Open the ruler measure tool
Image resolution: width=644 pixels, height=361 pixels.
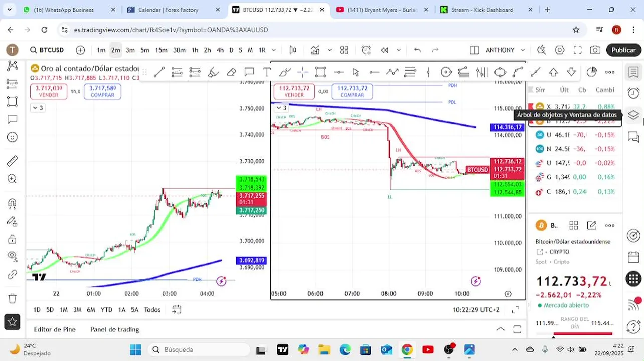(12, 161)
